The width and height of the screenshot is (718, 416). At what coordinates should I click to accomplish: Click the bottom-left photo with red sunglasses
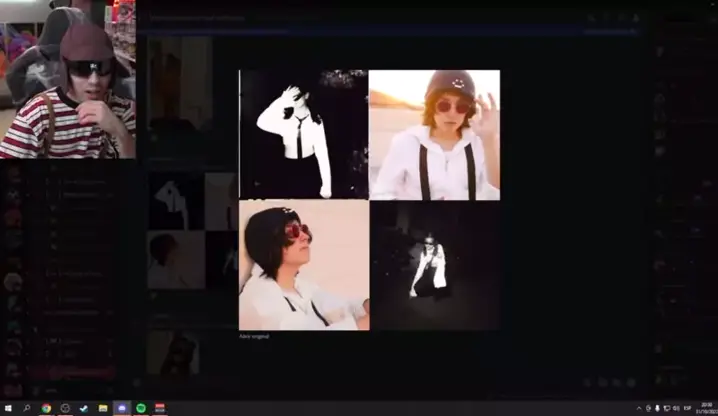304,265
